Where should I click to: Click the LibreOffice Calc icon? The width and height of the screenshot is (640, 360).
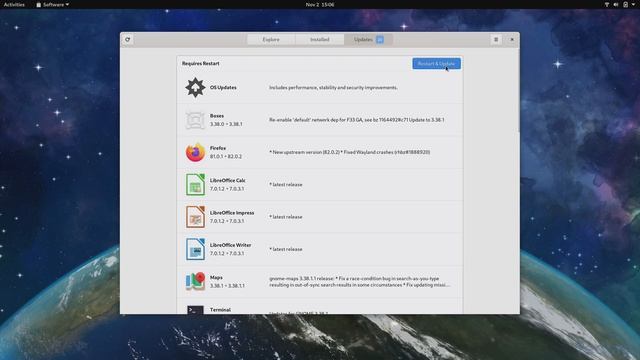point(195,184)
